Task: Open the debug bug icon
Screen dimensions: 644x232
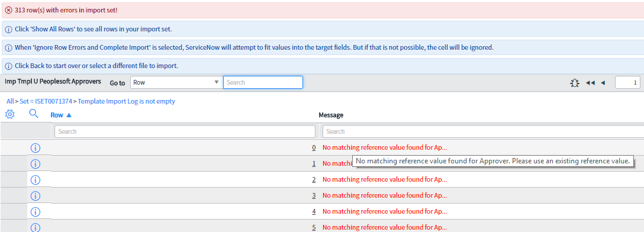Action: [575, 83]
